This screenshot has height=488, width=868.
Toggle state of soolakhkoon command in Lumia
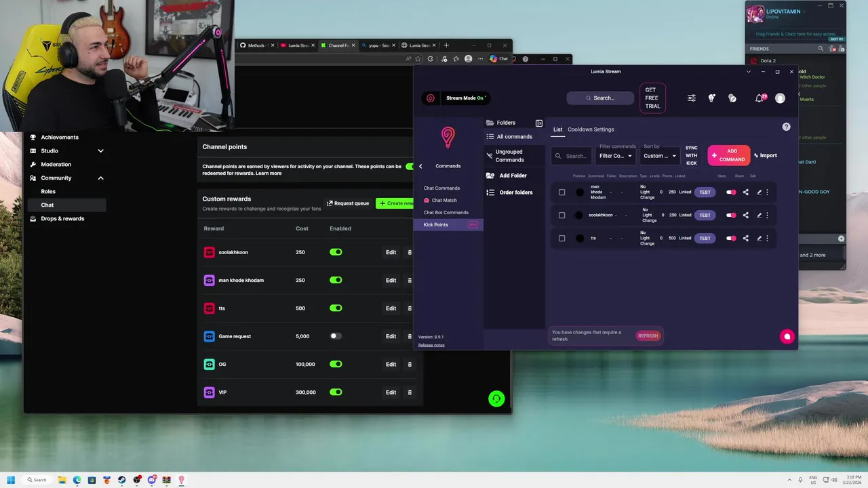[x=731, y=216]
